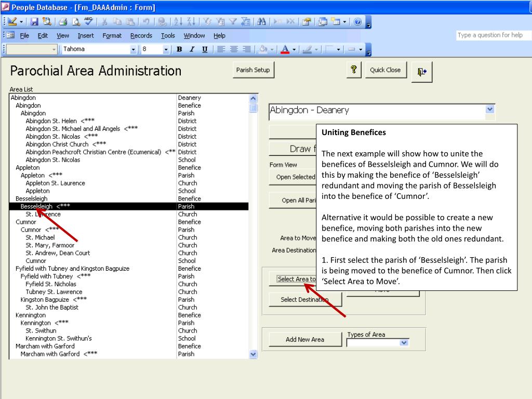Click the 'Type a question for help' box
Image resolution: width=532 pixels, height=399 pixels.
(x=494, y=35)
